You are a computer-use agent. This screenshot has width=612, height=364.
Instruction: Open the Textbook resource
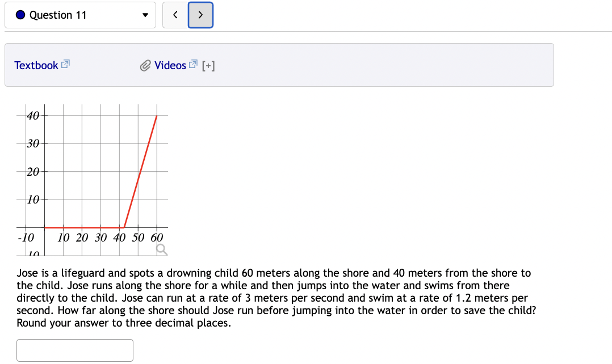[36, 65]
